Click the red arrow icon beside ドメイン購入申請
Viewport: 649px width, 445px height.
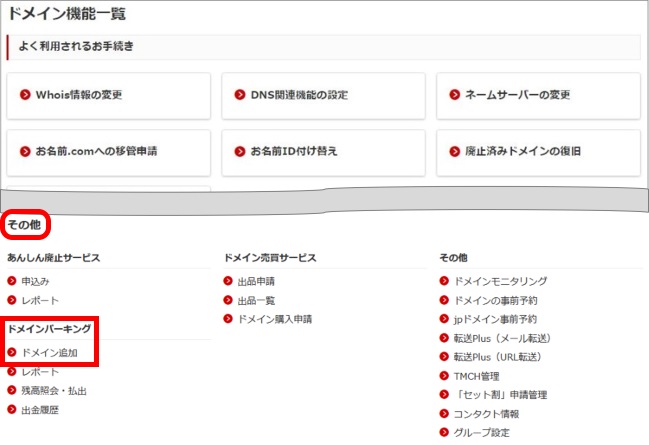[228, 319]
